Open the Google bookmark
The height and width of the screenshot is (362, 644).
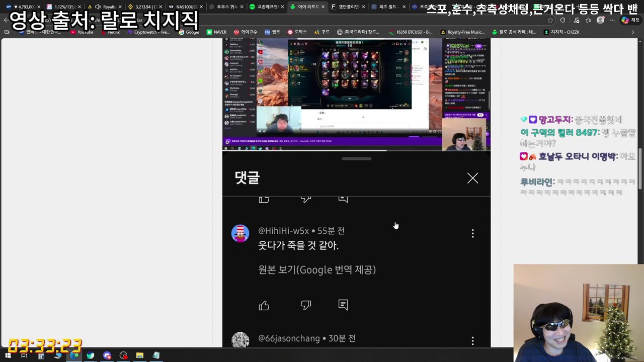(x=189, y=32)
